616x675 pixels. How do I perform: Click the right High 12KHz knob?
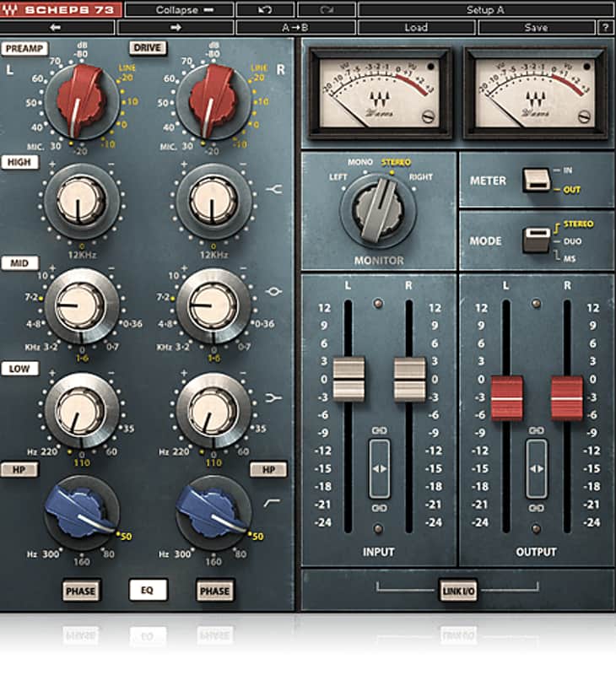213,201
